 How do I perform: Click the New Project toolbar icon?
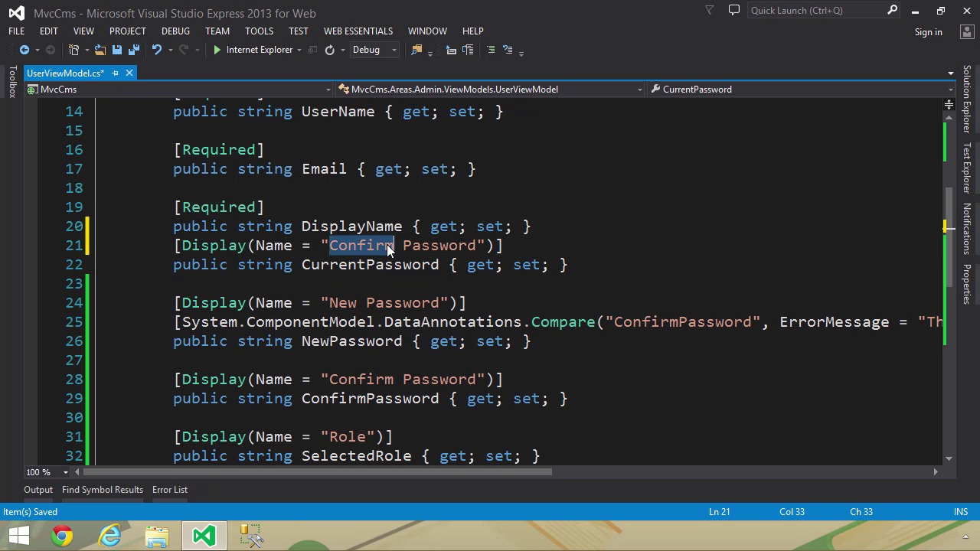74,50
